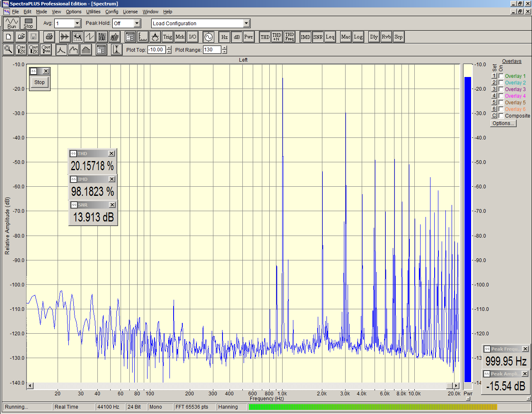The width and height of the screenshot is (532, 414).
Task: Click the overlays Options... button
Action: [503, 123]
